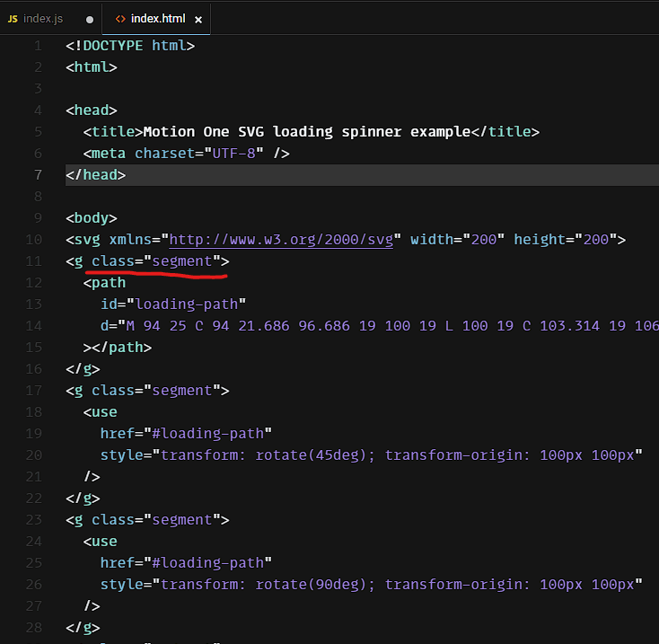Click the unsaved dot on index.js tab
Viewport: 659px width, 644px height.
coord(89,20)
